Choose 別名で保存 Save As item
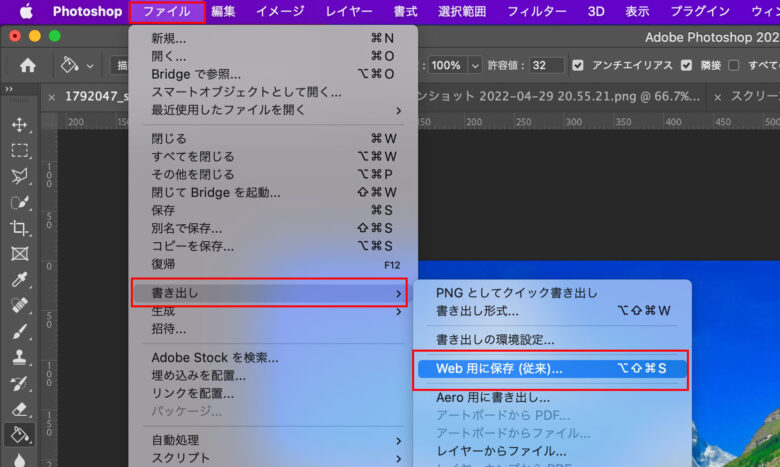 tap(273, 228)
